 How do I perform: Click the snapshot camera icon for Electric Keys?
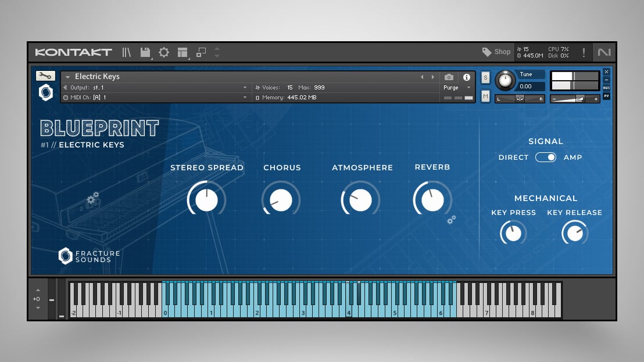[448, 77]
